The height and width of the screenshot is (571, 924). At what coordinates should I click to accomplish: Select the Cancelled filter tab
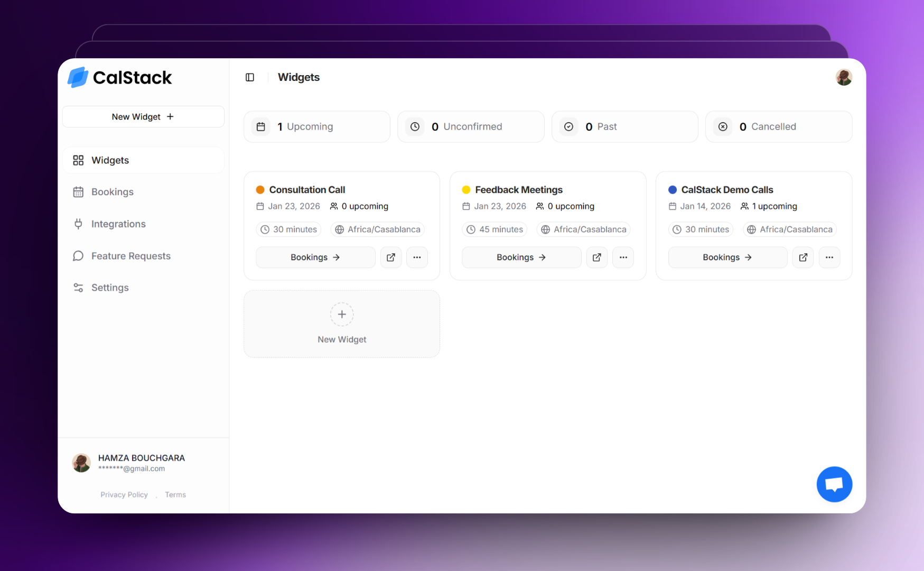pos(778,126)
